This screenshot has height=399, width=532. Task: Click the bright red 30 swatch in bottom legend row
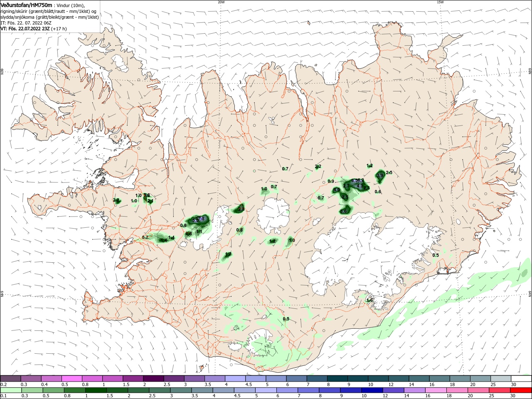click(521, 390)
